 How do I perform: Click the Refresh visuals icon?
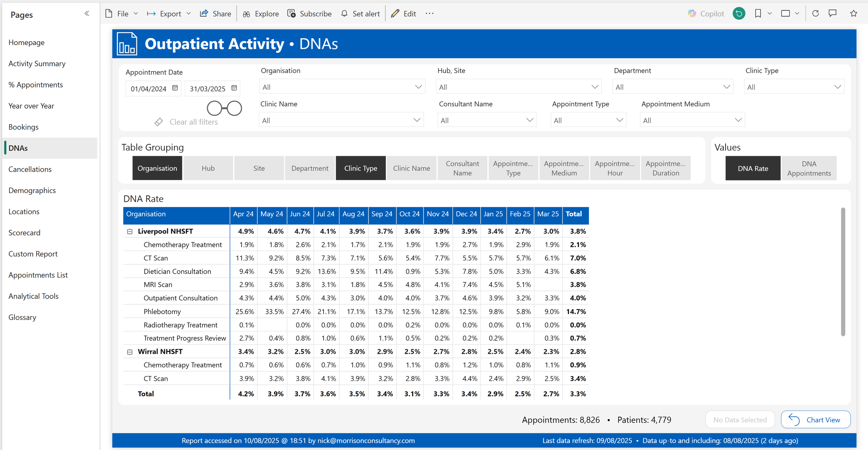coord(816,14)
